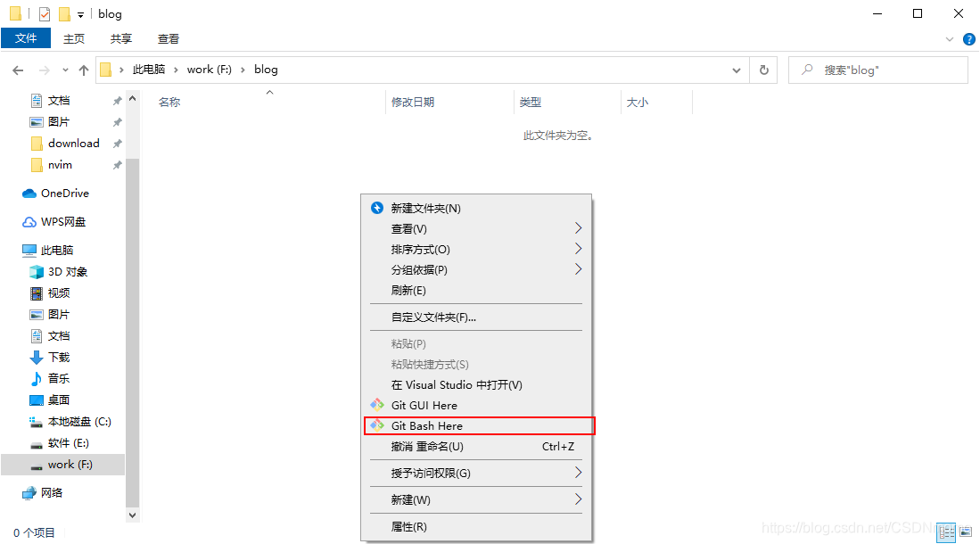Open the 主页 ribbon tab
The width and height of the screenshot is (980, 544).
click(74, 38)
